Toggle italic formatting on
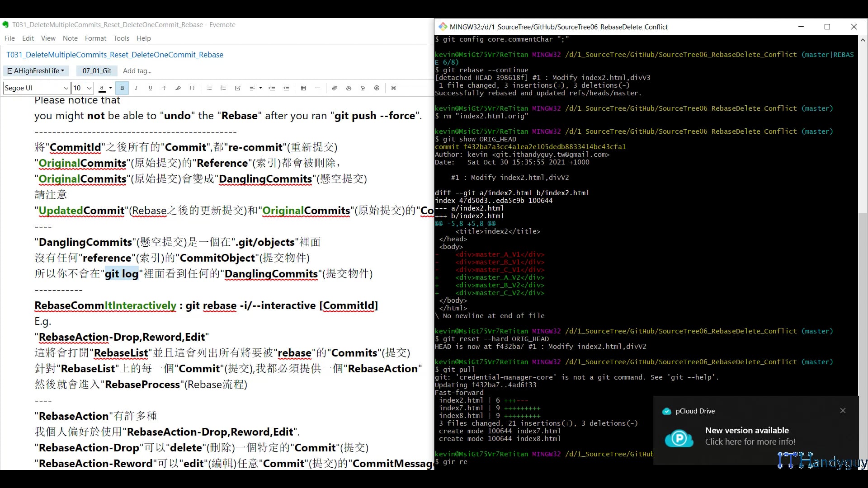 (136, 88)
